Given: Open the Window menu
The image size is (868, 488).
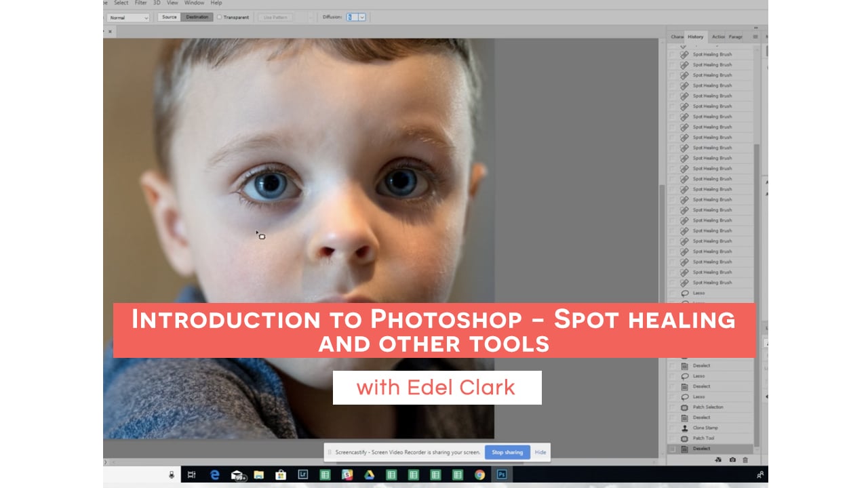Looking at the screenshot, I should pos(194,3).
